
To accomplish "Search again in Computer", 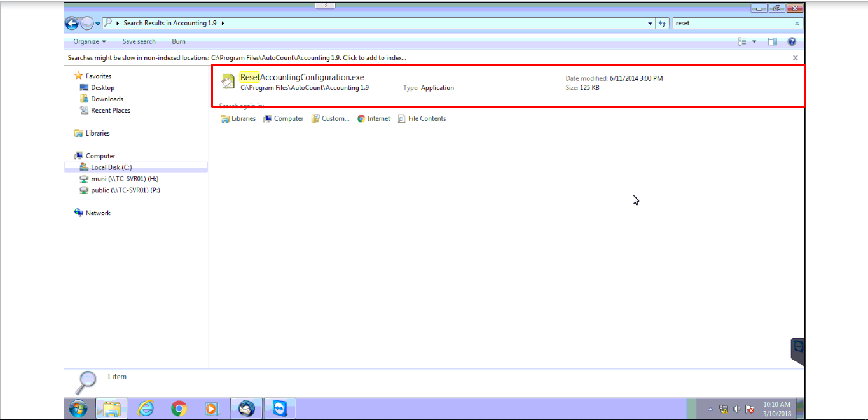I will coord(284,119).
